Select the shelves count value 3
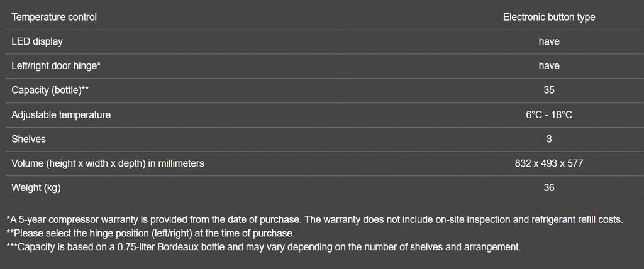Viewport: 644px width, 269px height. pos(548,139)
